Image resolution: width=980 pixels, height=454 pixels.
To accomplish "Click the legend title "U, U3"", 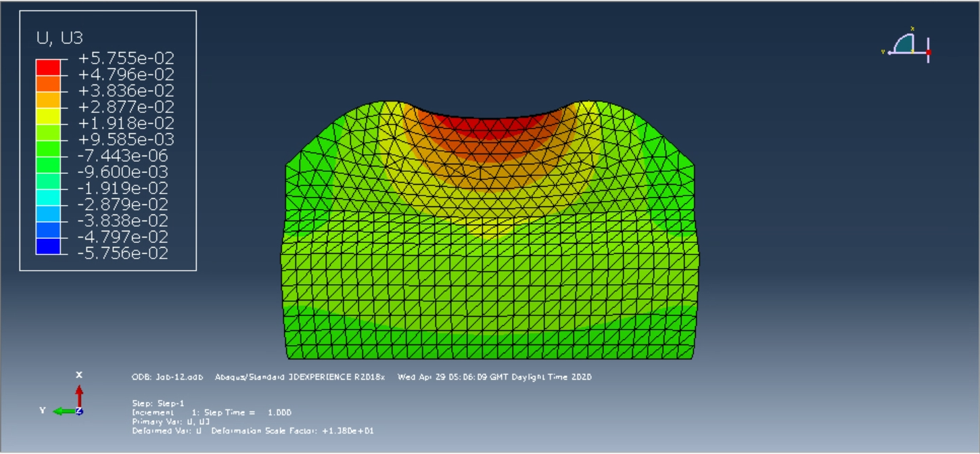I will [x=60, y=39].
